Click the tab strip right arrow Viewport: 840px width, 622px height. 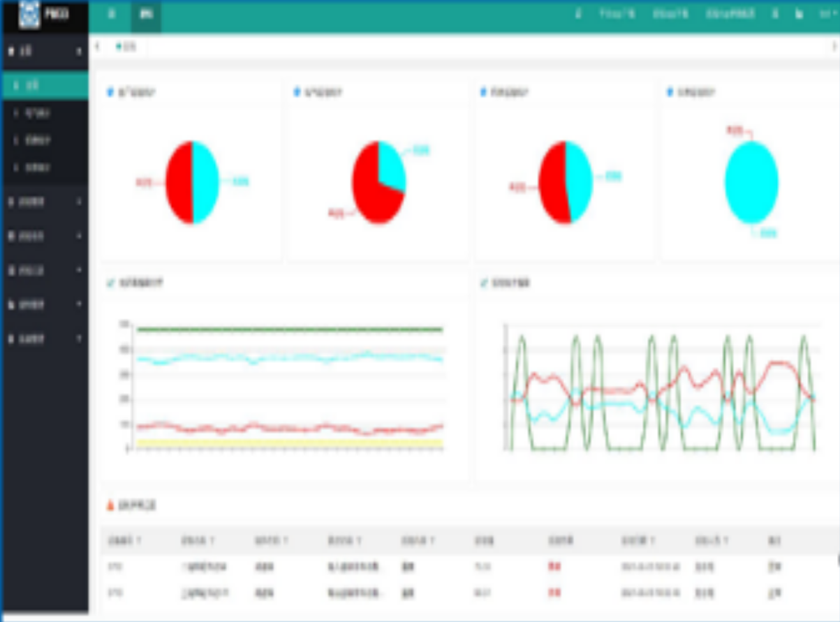(x=834, y=46)
